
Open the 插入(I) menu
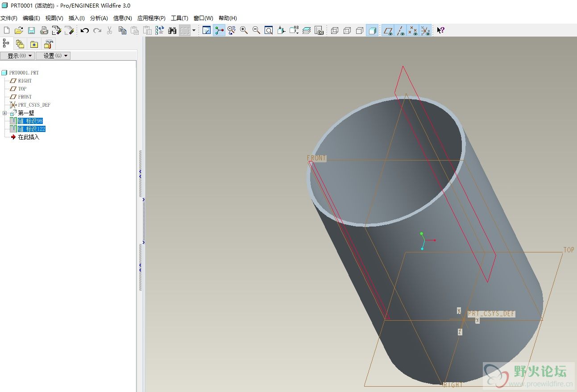[77, 18]
